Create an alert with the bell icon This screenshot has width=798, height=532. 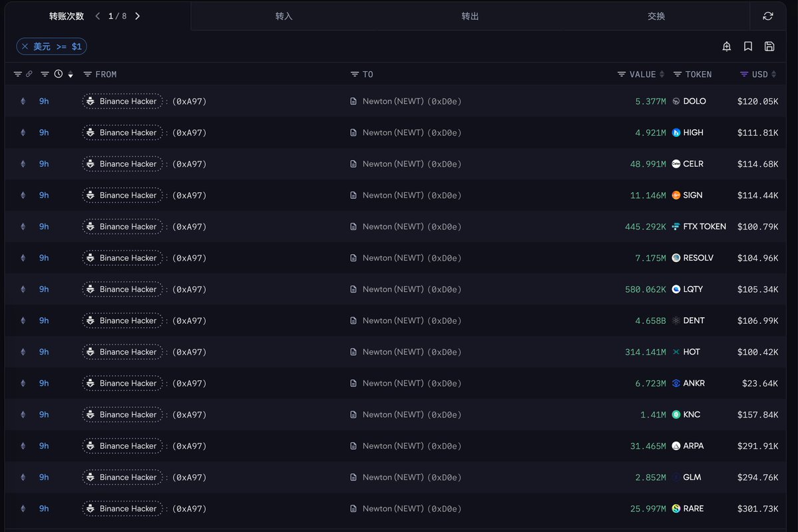click(x=727, y=47)
